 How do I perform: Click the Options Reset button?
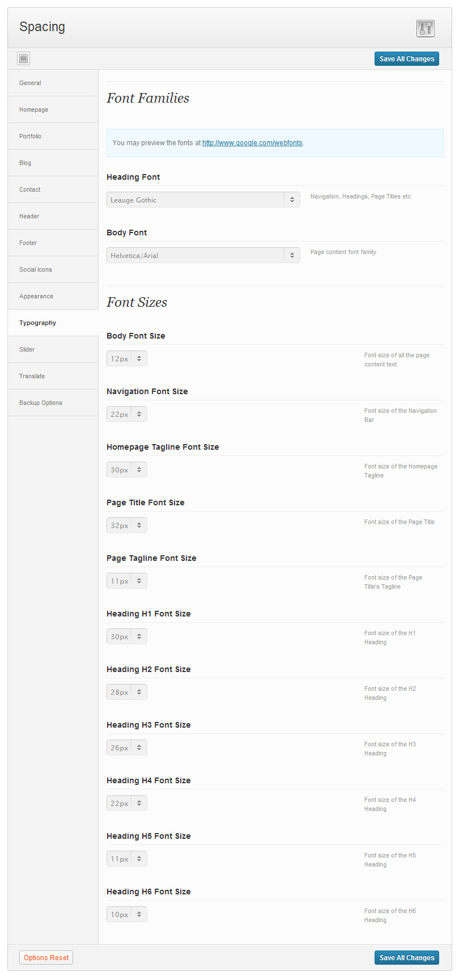pos(46,958)
